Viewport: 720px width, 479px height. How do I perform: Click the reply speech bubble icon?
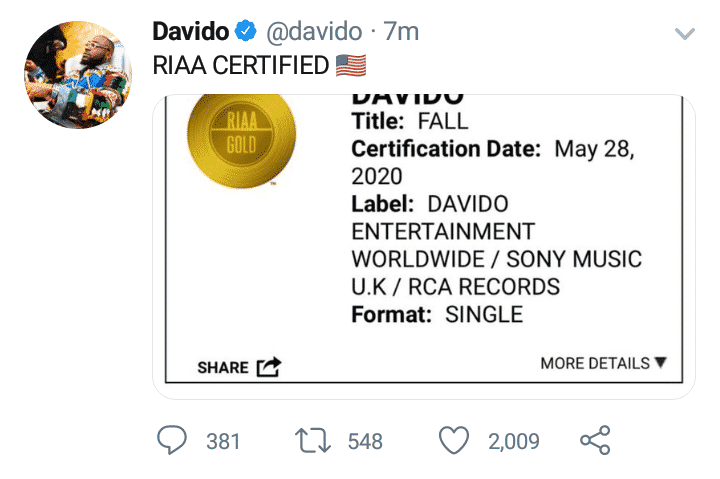point(172,440)
